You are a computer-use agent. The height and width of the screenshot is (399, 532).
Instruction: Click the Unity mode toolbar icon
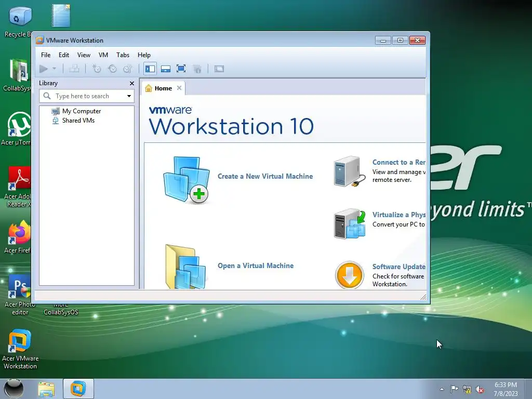point(197,69)
